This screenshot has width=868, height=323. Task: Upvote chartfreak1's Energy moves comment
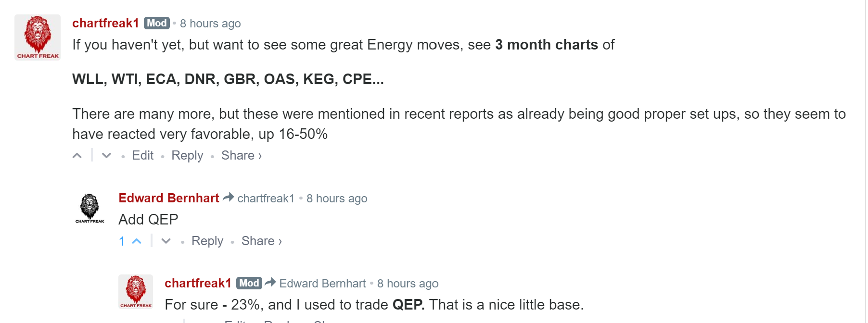(x=77, y=156)
